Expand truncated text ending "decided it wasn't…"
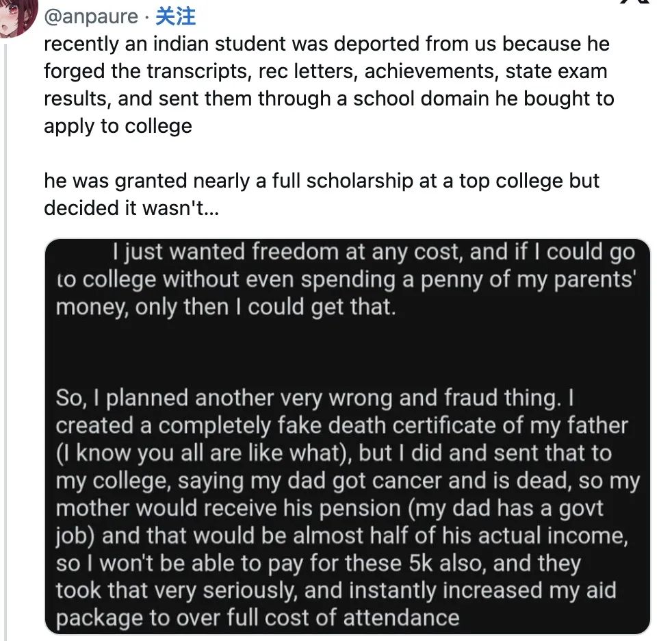 click(131, 208)
